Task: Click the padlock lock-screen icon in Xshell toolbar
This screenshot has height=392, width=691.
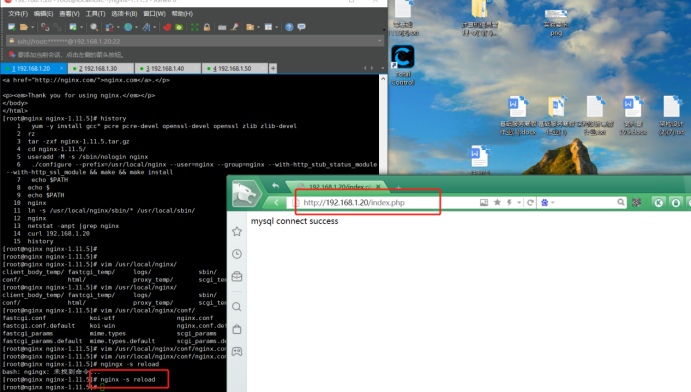Action: tap(207, 27)
